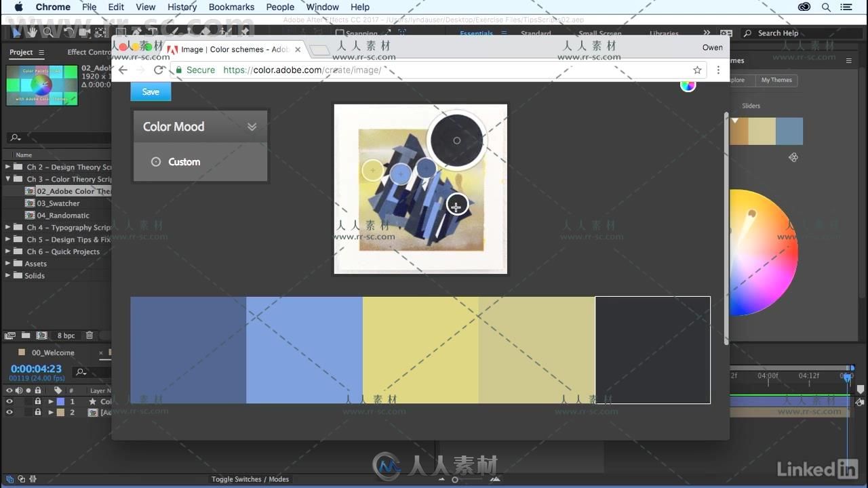This screenshot has height=488, width=868.
Task: Close the 00_Welcome timeline tab
Action: coord(101,352)
